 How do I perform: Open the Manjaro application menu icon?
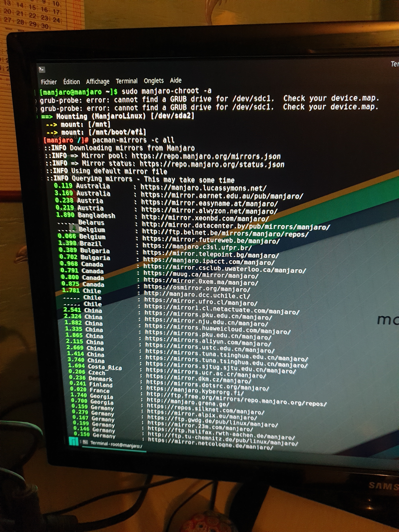[74, 442]
